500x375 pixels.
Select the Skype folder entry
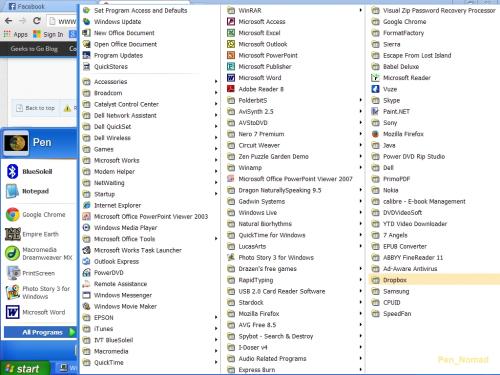pos(391,100)
